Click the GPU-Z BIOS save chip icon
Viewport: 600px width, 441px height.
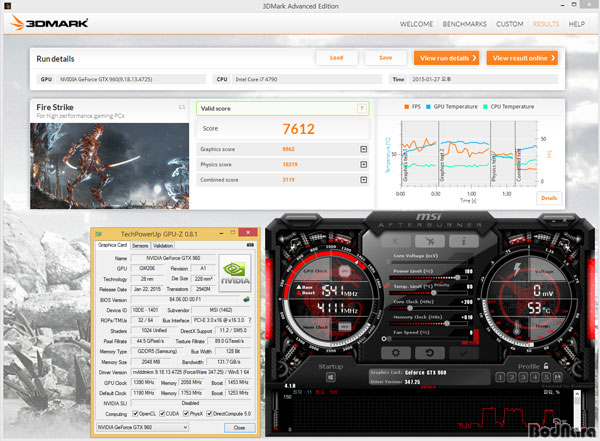click(246, 299)
